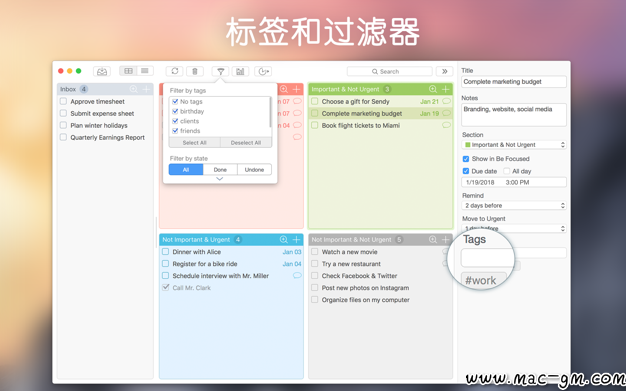
Task: Collapse the detail sidebar with double-arrow button
Action: pyautogui.click(x=444, y=71)
